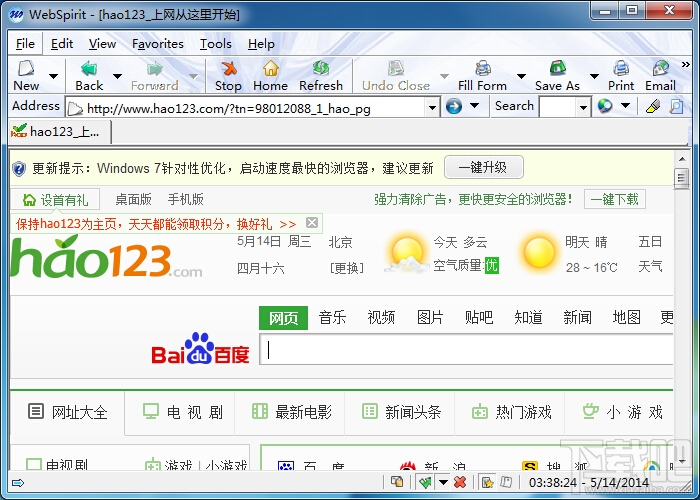Click the 一键下载 download button
The width and height of the screenshot is (700, 500).
click(x=615, y=199)
